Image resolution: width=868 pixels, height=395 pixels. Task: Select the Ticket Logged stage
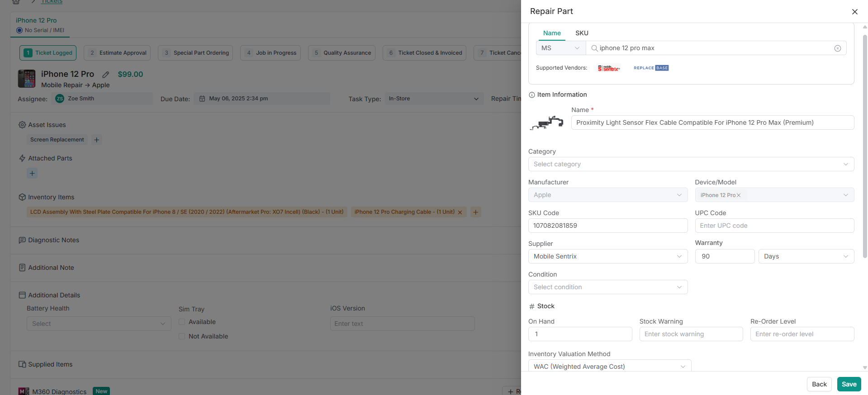tap(48, 53)
